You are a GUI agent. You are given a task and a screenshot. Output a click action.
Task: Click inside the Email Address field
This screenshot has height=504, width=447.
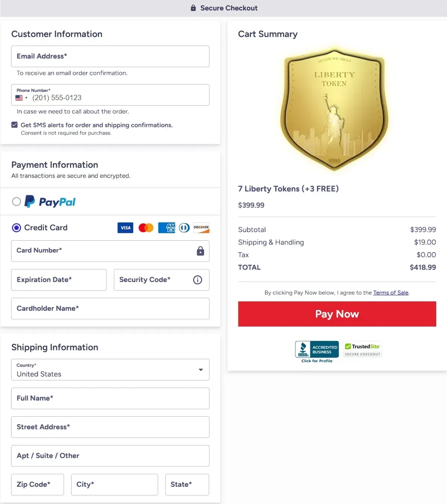coord(110,57)
